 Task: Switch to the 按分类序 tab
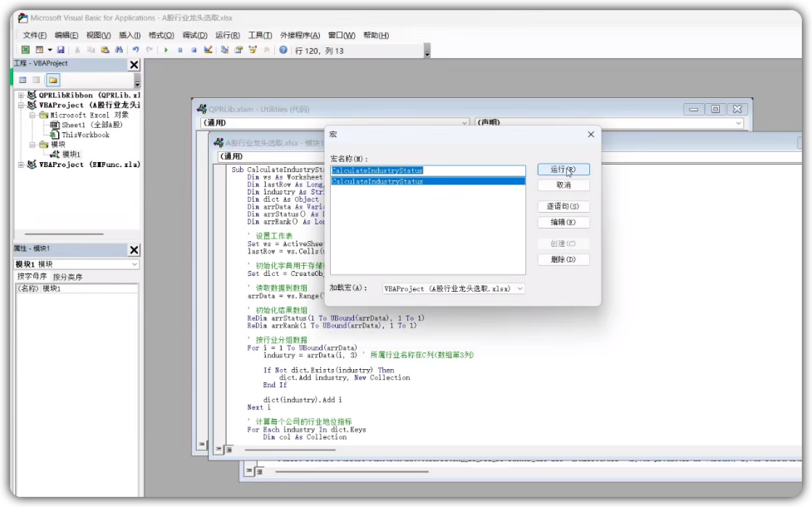pos(67,277)
